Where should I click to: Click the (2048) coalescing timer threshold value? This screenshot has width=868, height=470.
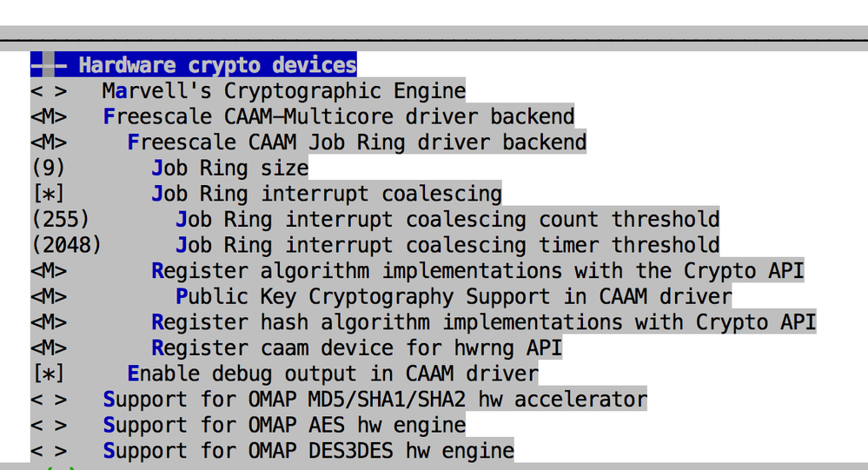pos(66,245)
